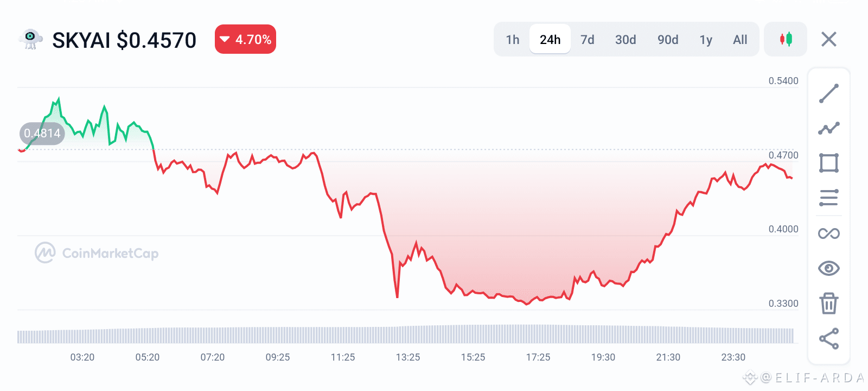Show the 90d price range
The height and width of the screenshot is (391, 868).
tap(668, 40)
